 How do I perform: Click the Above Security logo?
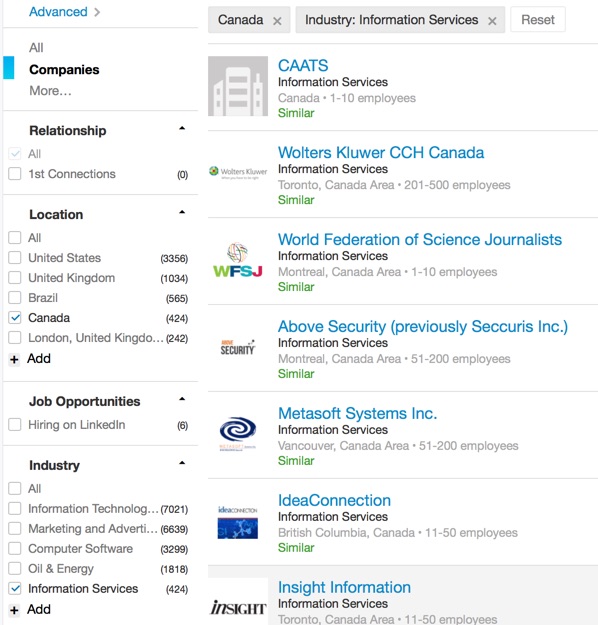pyautogui.click(x=238, y=347)
